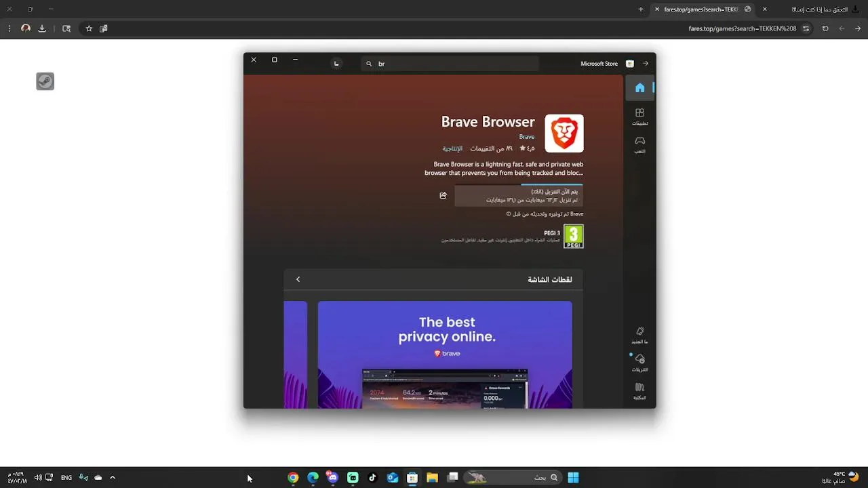
Task: Click the Steam icon on the webpage
Action: [45, 81]
